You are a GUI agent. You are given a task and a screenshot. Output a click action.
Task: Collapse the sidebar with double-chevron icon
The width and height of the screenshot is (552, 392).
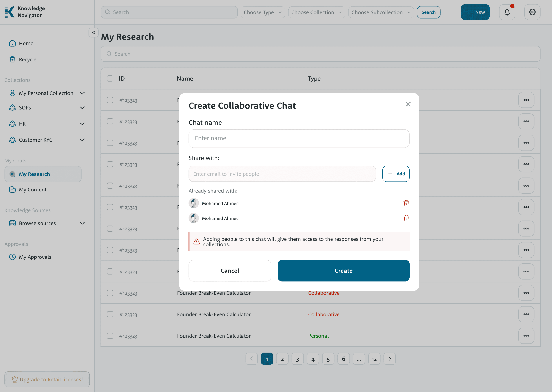[x=94, y=33]
